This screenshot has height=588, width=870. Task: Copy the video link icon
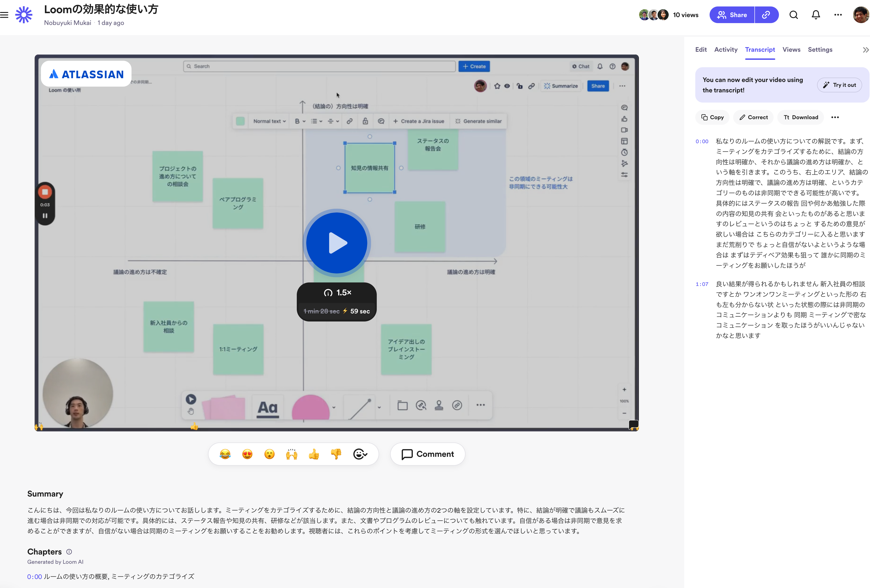coord(766,15)
